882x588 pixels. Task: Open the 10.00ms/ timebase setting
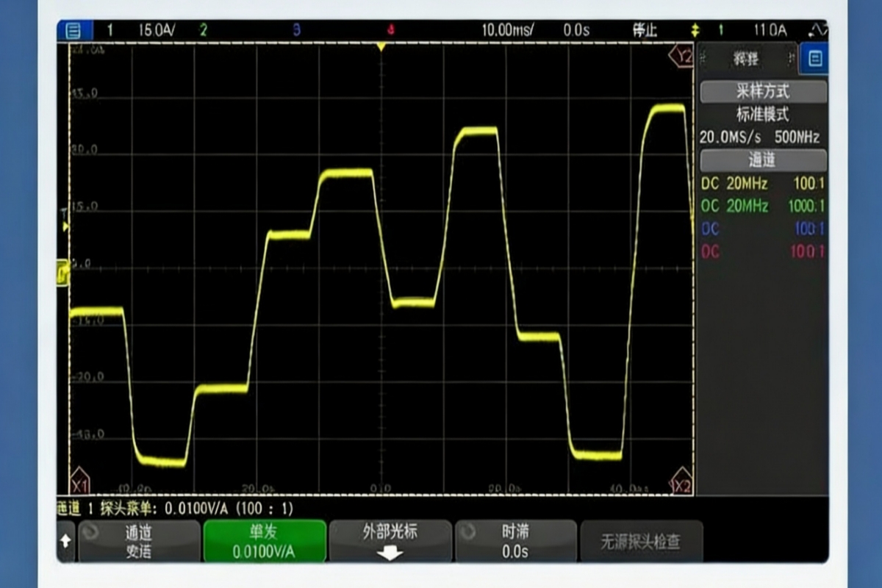pos(508,31)
